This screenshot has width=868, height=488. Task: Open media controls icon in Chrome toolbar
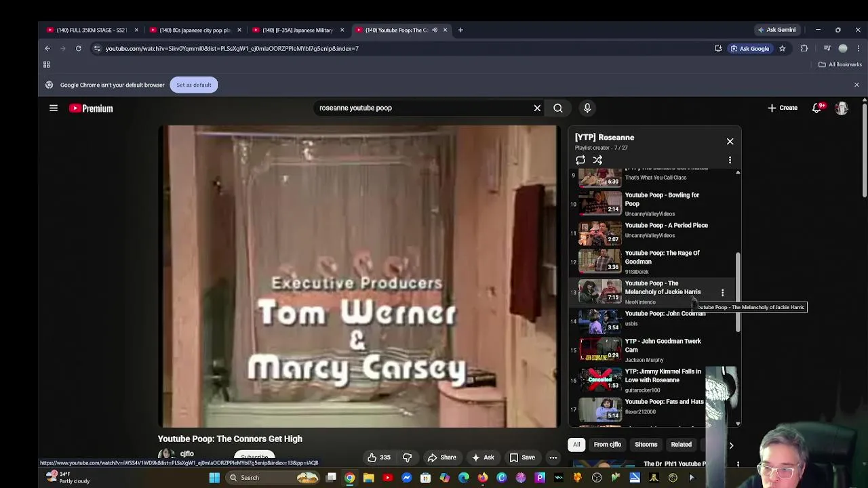[827, 48]
